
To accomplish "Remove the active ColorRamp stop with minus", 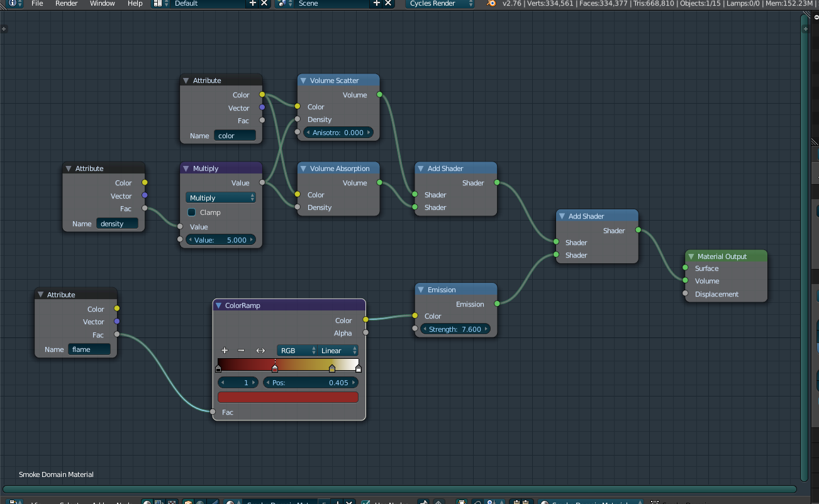I will point(241,351).
